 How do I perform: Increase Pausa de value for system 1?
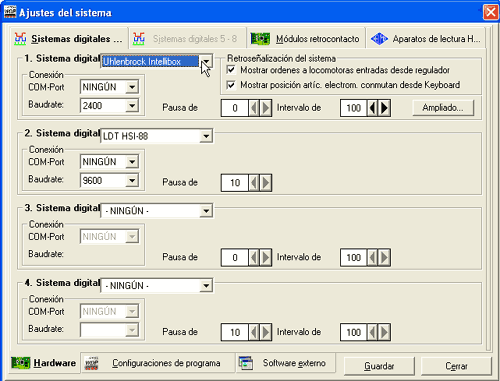tap(265, 108)
